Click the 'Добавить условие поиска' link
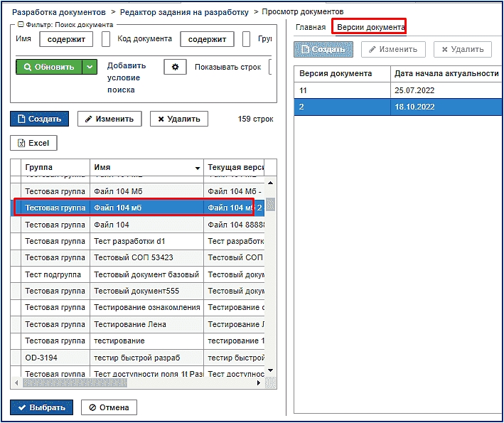The width and height of the screenshot is (504, 423). point(127,77)
